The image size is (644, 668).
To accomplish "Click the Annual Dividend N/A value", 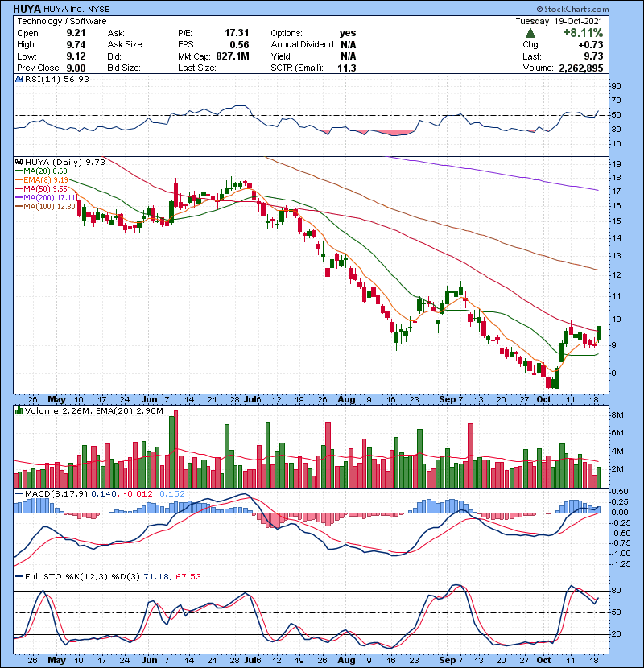I will pos(349,45).
